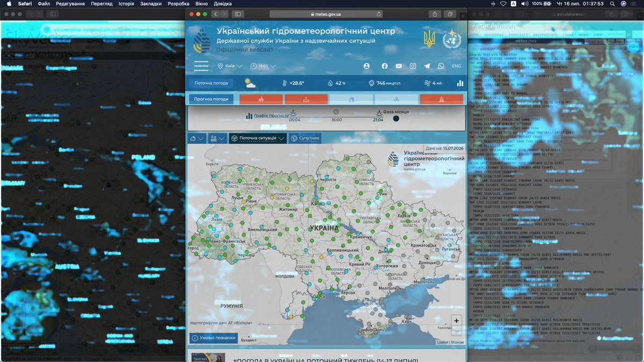Open the YouTube channel icon
Image resolution: width=644 pixels, height=362 pixels.
399,66
